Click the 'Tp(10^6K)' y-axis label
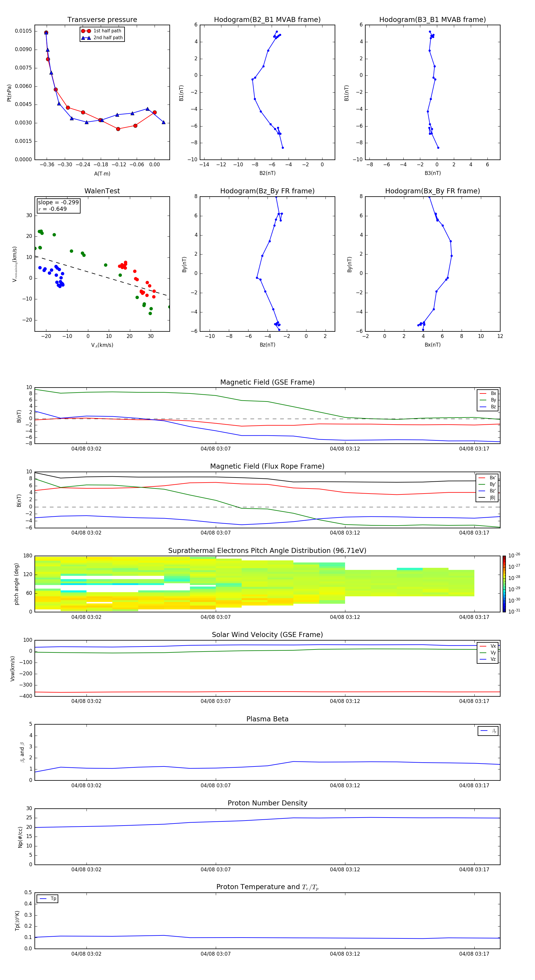 pyautogui.click(x=17, y=921)
